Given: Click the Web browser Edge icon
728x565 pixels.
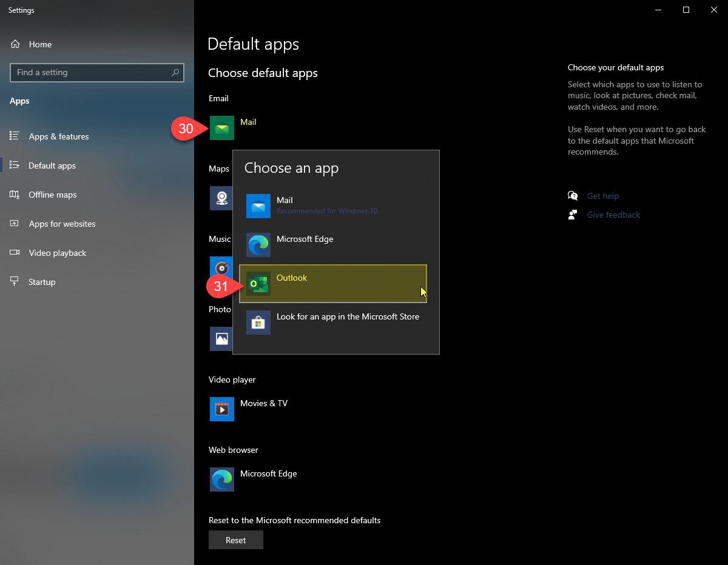Looking at the screenshot, I should (x=222, y=480).
